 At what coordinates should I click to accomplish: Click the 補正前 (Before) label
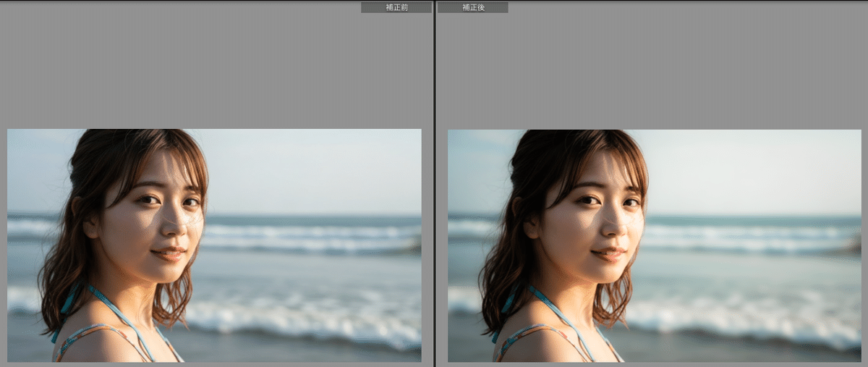pyautogui.click(x=396, y=7)
